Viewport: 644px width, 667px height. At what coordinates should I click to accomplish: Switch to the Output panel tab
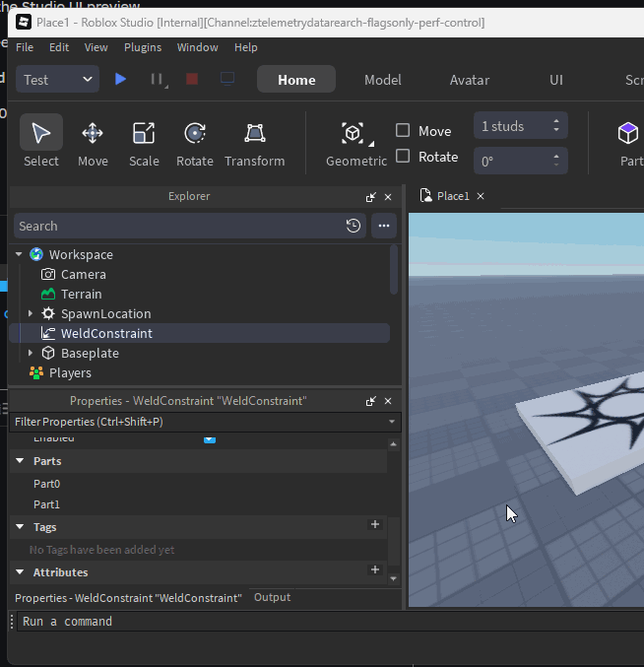(273, 597)
